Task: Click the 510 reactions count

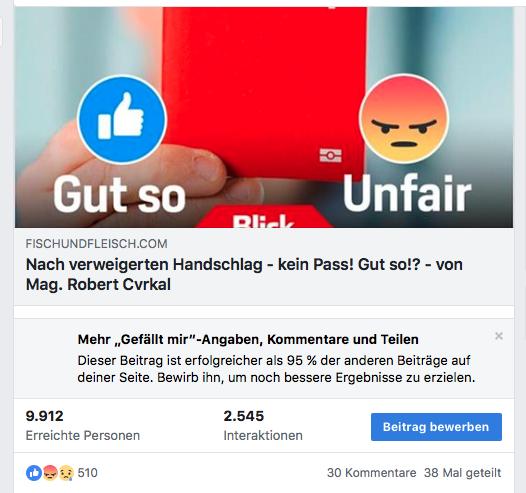Action: click(x=88, y=473)
